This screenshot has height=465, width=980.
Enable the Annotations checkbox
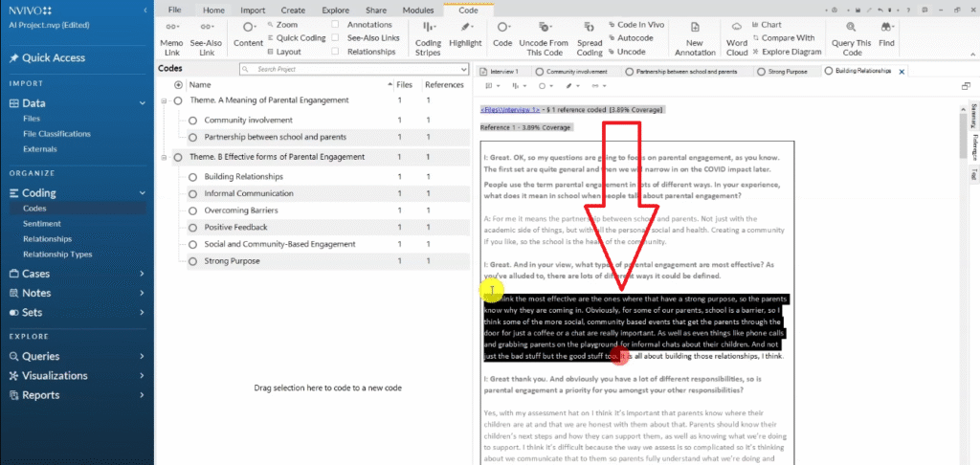coord(334,25)
